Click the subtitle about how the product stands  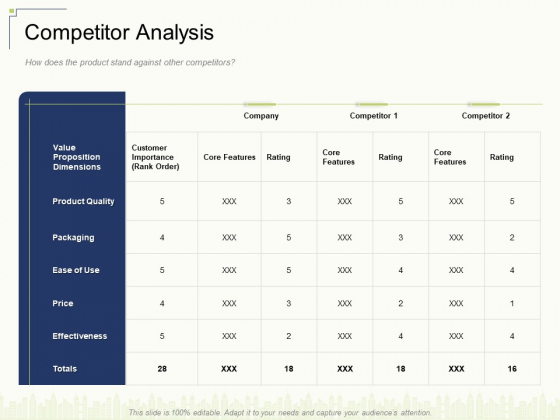pos(130,62)
